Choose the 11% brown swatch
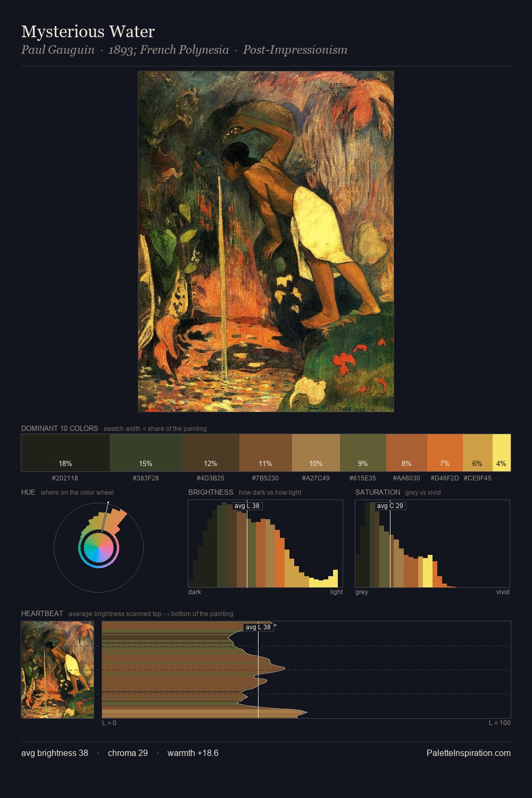The height and width of the screenshot is (798, 532). [265, 453]
